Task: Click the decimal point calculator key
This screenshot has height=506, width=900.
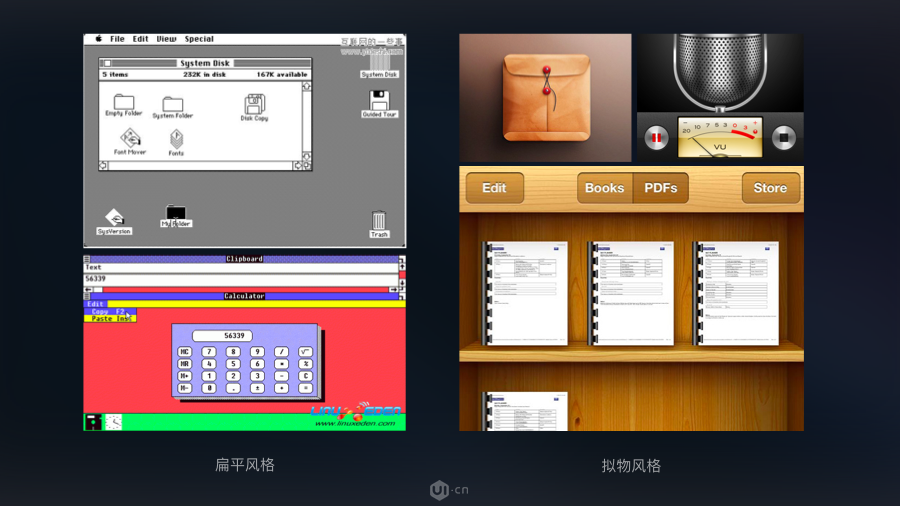Action: tap(233, 388)
